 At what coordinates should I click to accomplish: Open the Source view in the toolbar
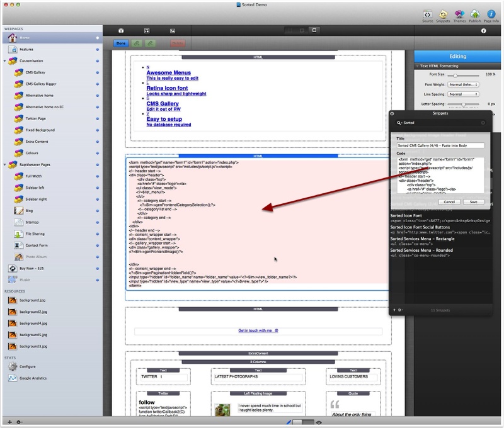tap(427, 14)
